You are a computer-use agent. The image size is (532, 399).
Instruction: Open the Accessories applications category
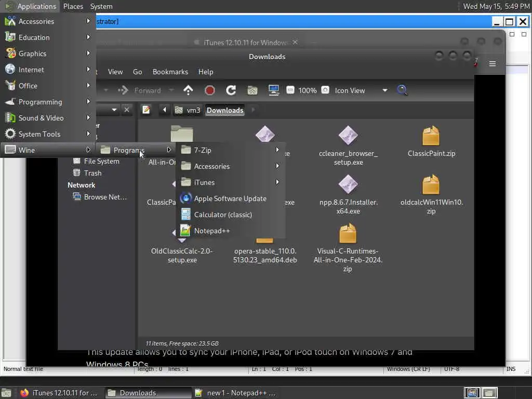click(x=48, y=21)
